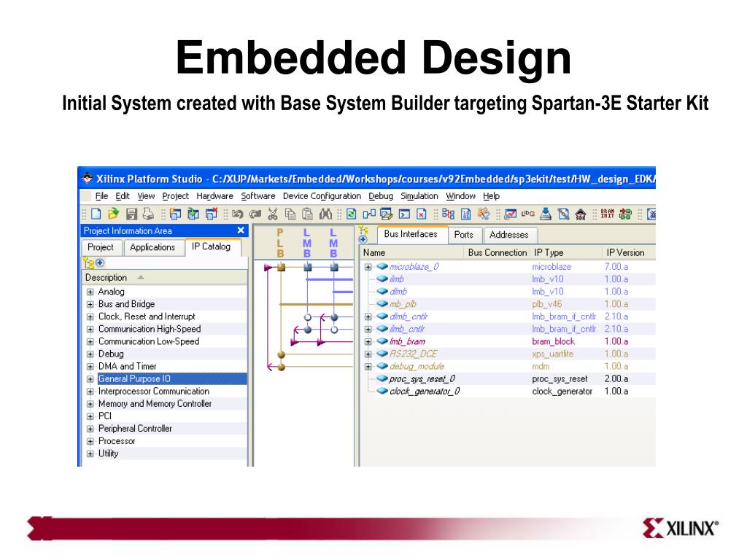The width and height of the screenshot is (747, 560).
Task: Click the green netlist generation icon
Action: coord(625,214)
